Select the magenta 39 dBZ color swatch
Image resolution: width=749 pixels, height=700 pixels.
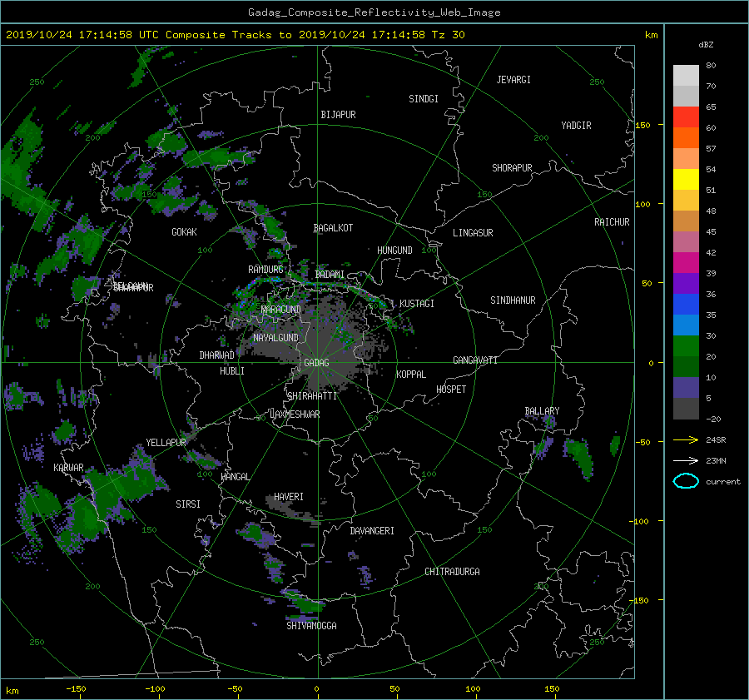(686, 262)
